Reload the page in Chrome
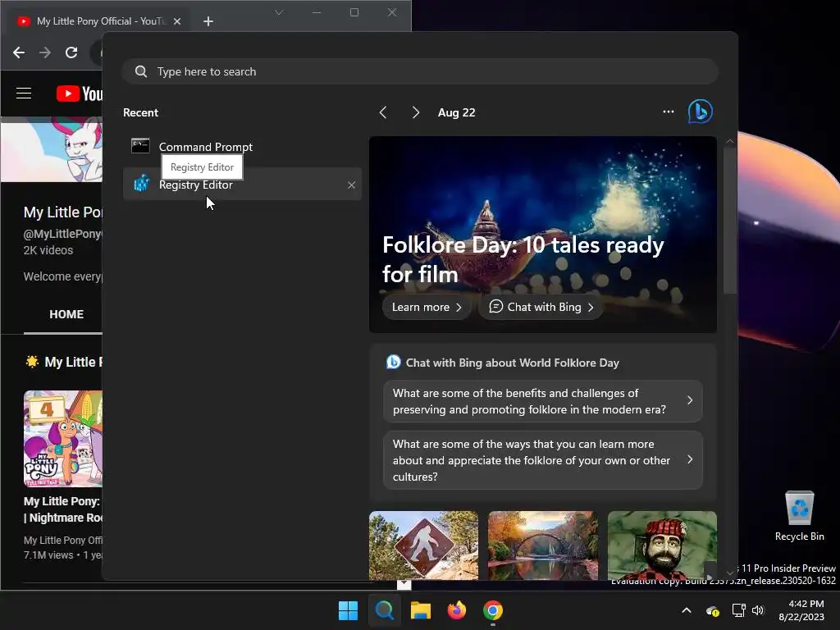This screenshot has width=840, height=630. [x=71, y=52]
